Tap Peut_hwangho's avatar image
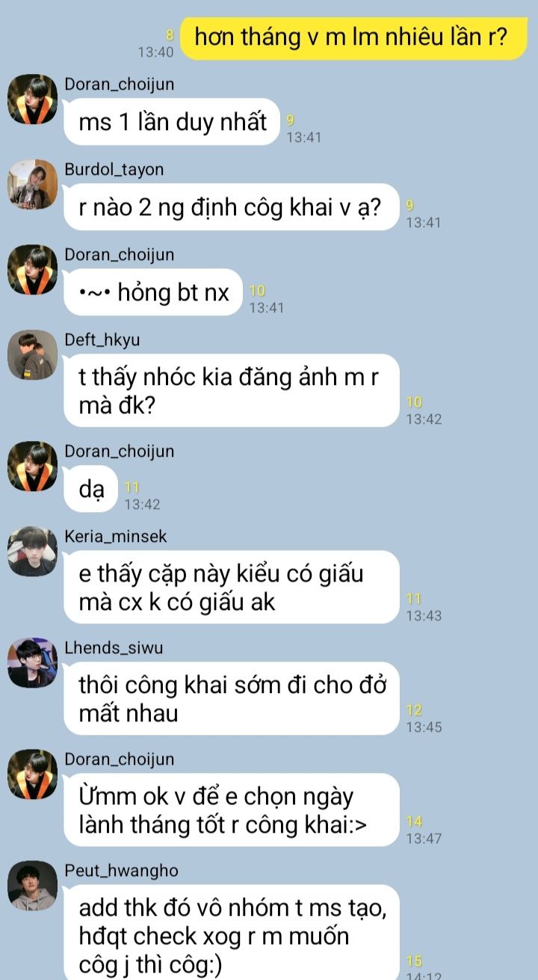538x980 pixels. coord(33,886)
